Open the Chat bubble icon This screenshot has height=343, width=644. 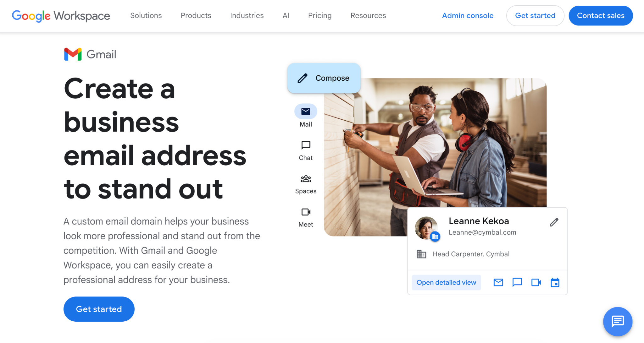coord(306,145)
